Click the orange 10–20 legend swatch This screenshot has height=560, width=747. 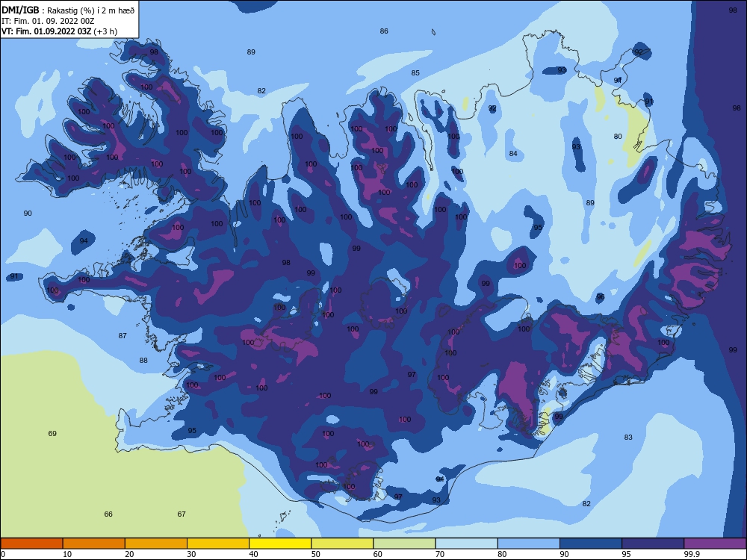94,544
